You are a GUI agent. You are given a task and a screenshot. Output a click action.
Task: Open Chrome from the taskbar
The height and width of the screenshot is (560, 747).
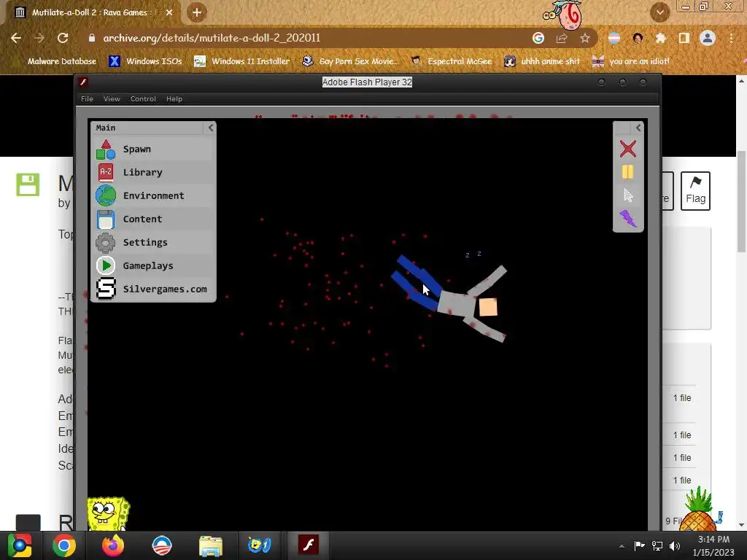point(64,545)
